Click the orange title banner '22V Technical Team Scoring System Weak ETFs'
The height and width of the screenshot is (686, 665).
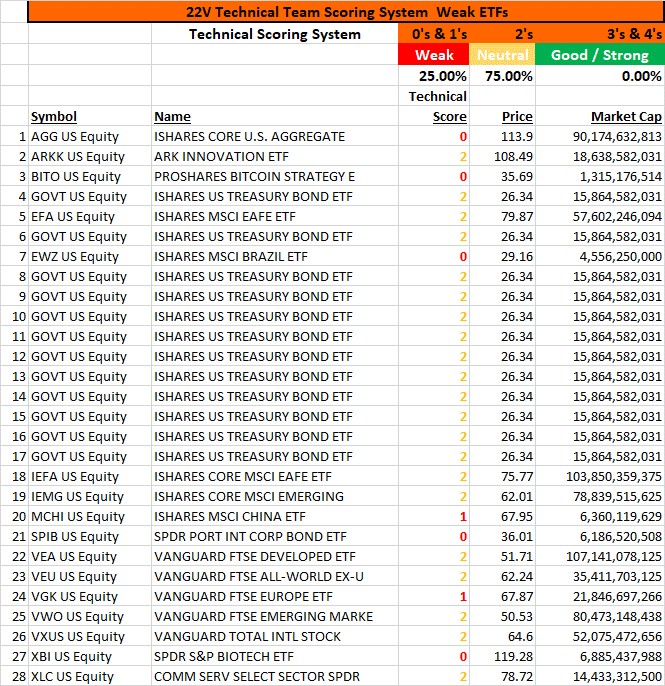click(346, 12)
